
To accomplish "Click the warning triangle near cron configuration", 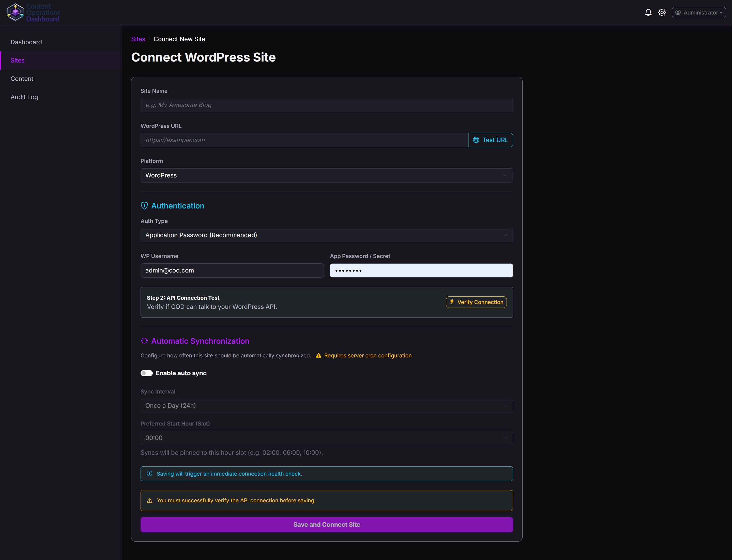I will point(318,355).
